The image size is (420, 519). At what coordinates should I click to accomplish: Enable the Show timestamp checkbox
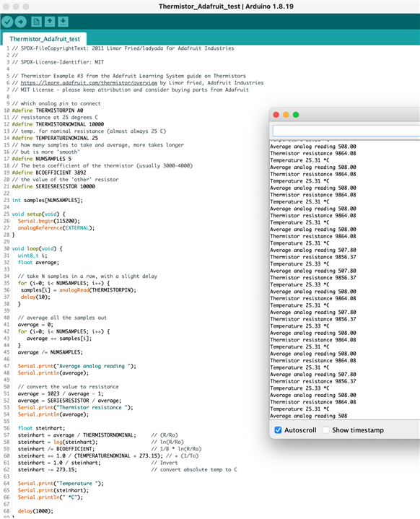click(x=326, y=430)
